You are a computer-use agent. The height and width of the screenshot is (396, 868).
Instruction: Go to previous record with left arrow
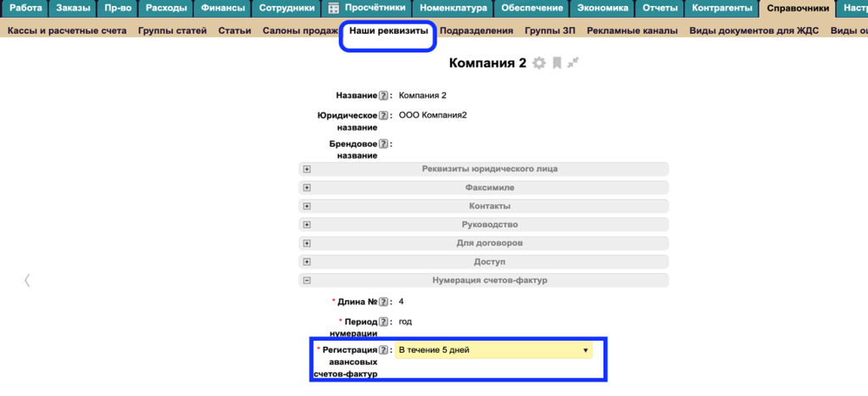27,280
